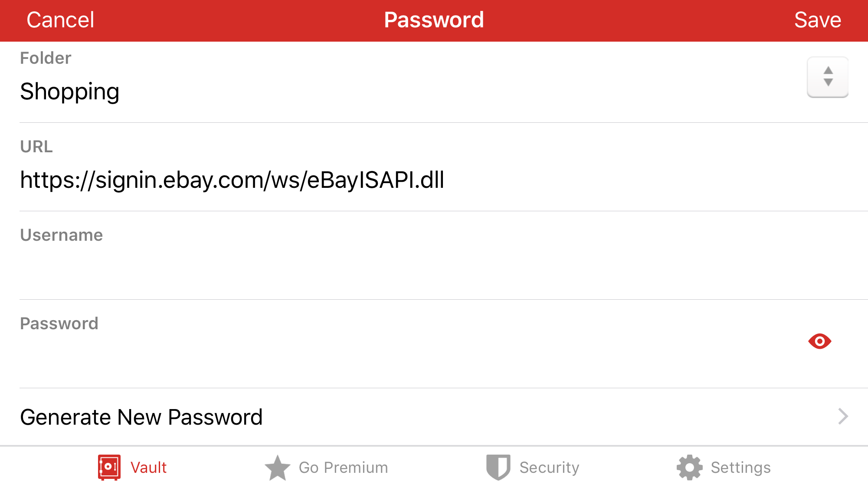The width and height of the screenshot is (868, 488).
Task: Tap the Password header title
Action: point(434,20)
